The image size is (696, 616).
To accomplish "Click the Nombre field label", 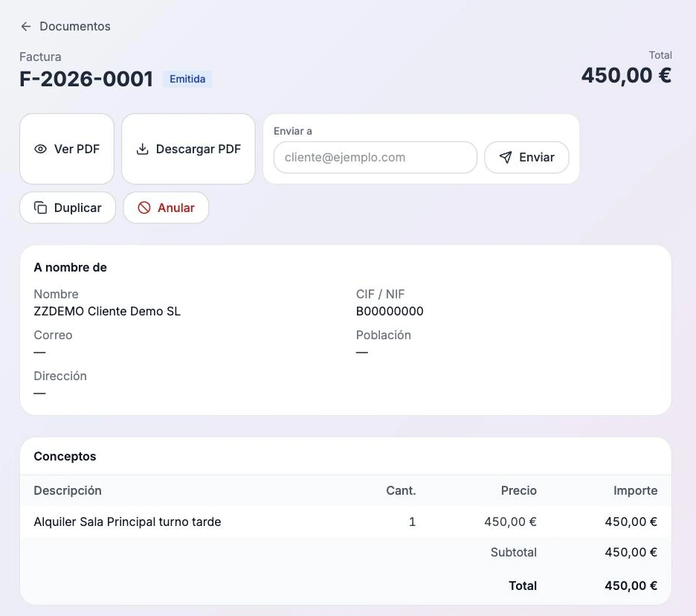I will point(56,294).
